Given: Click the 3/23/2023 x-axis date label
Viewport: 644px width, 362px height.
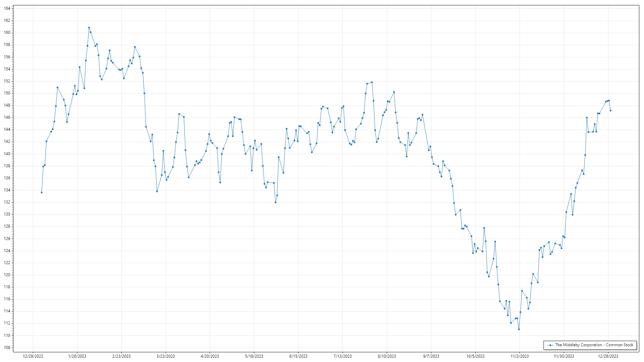Looking at the screenshot, I should coord(166,356).
